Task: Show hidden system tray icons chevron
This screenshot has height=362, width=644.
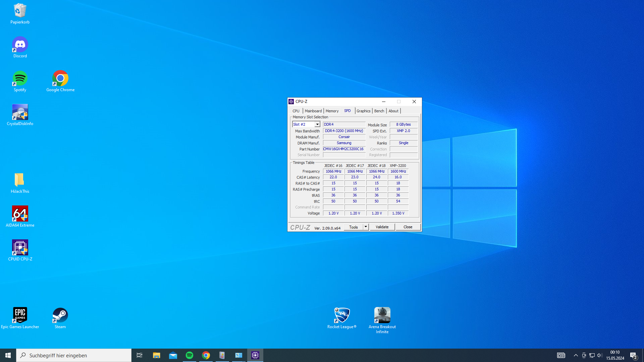Action: (x=576, y=355)
